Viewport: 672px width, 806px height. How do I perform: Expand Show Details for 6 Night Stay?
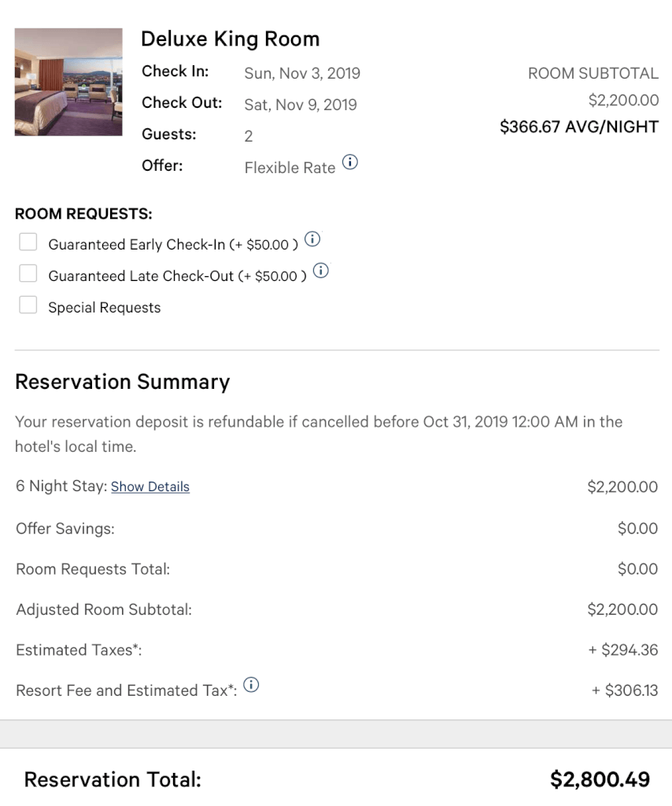click(150, 486)
